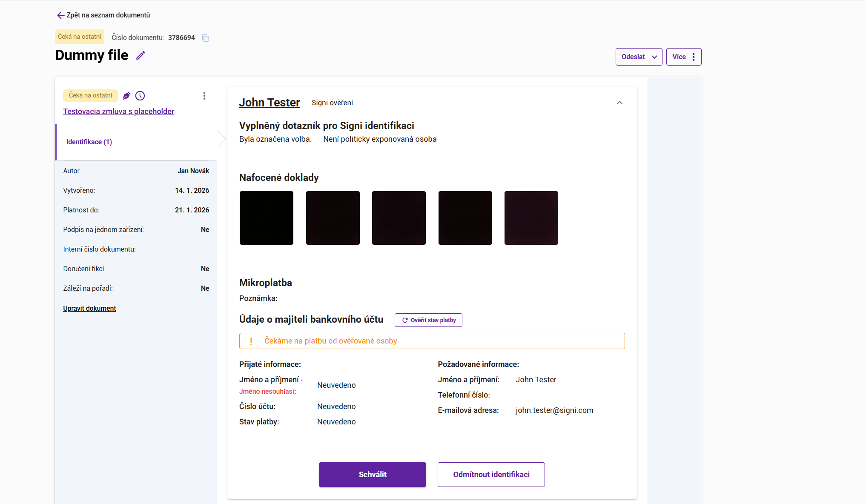Open the Odeslat dropdown
Screen dimensions: 866x504
639,57
